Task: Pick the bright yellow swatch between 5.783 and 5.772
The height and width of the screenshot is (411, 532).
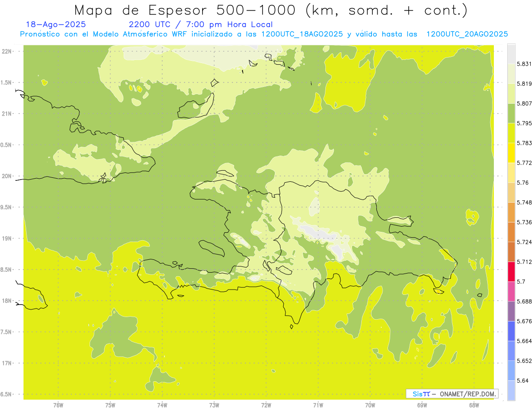Action: click(x=511, y=153)
